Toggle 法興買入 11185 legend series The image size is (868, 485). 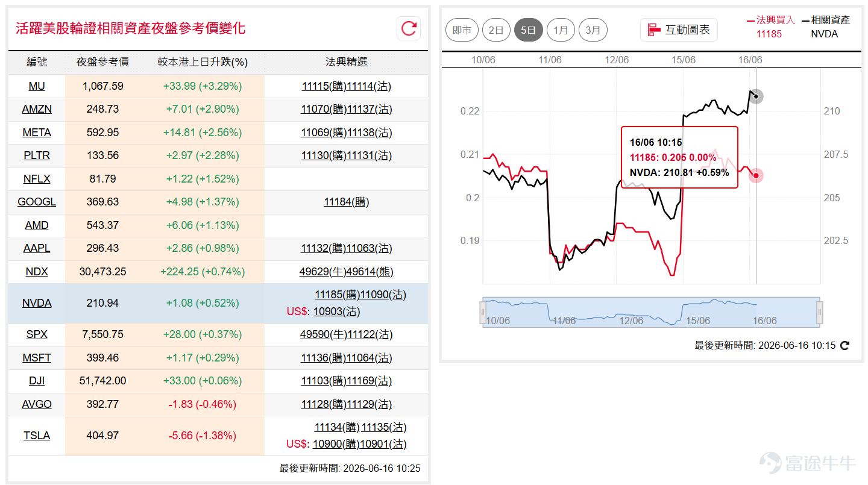(770, 27)
